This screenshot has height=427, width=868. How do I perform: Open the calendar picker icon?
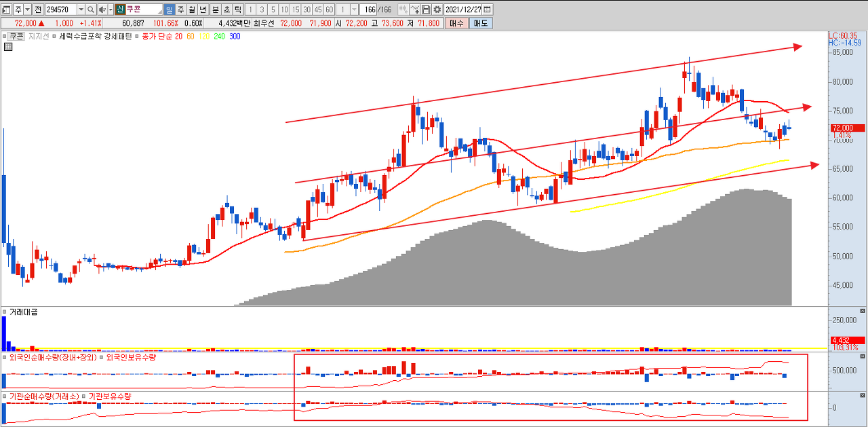click(x=488, y=10)
